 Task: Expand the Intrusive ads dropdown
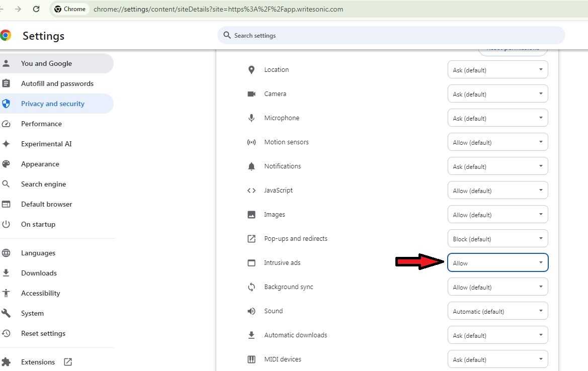coord(497,263)
